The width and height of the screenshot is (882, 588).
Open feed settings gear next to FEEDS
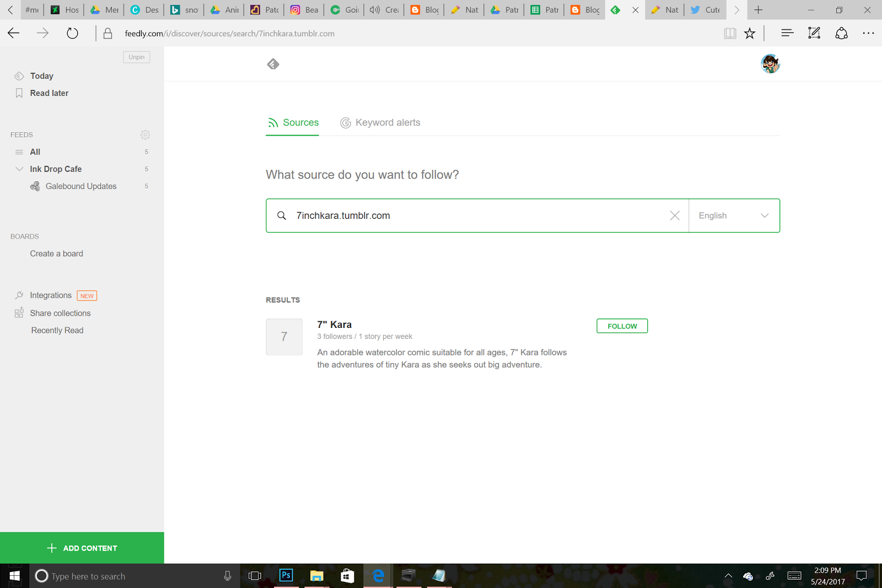145,134
